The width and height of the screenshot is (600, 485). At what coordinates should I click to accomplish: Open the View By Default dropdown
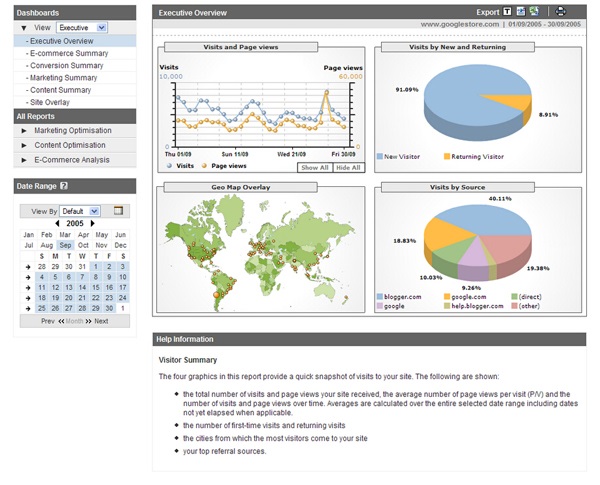pos(80,211)
